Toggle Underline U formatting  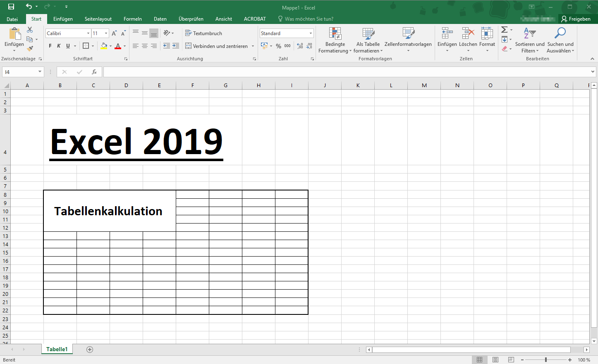pos(68,46)
